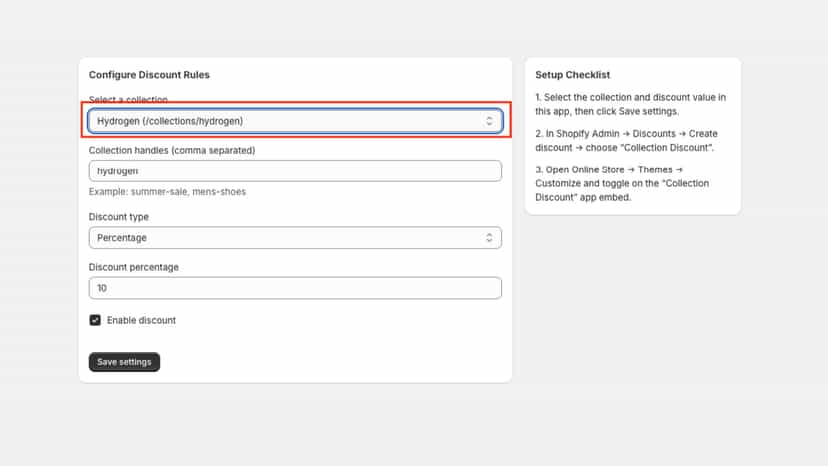The image size is (828, 466).
Task: Focus the Collection handles input field
Action: click(x=295, y=171)
